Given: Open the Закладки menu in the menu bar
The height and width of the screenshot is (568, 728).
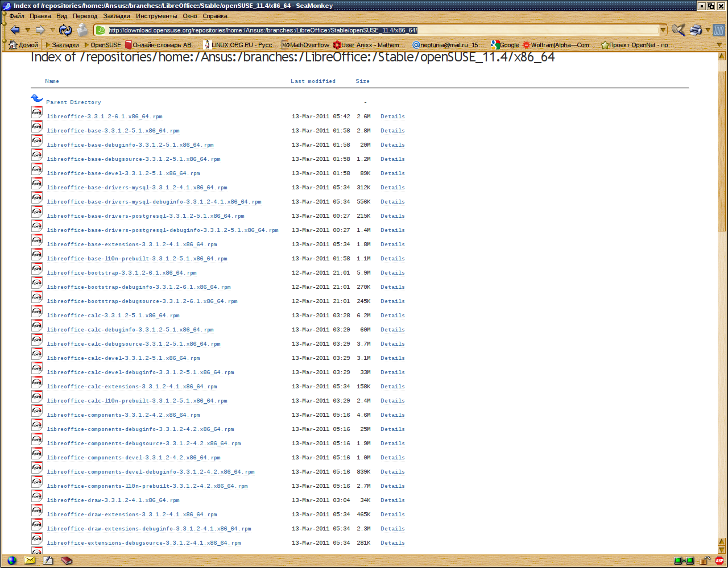Looking at the screenshot, I should pyautogui.click(x=117, y=16).
